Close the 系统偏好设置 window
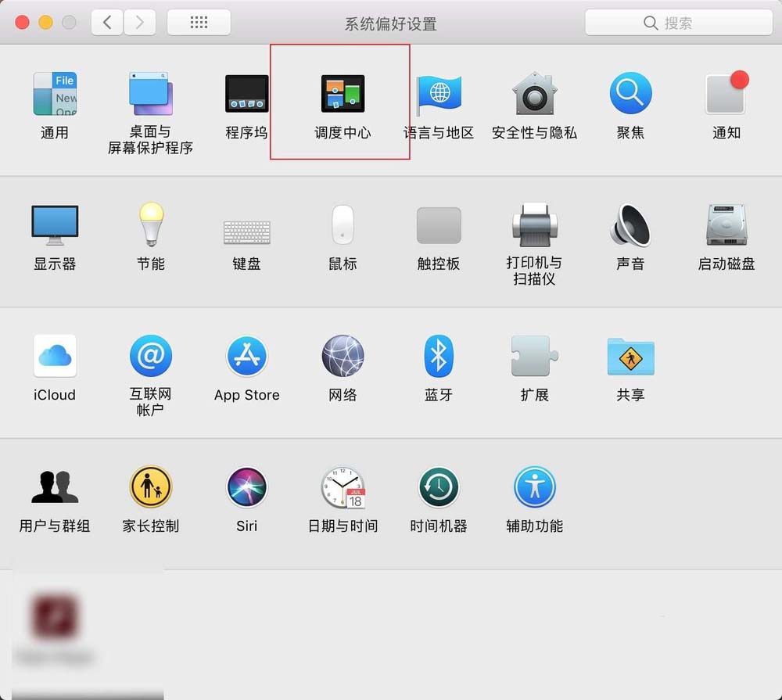The image size is (782, 700). tap(23, 23)
